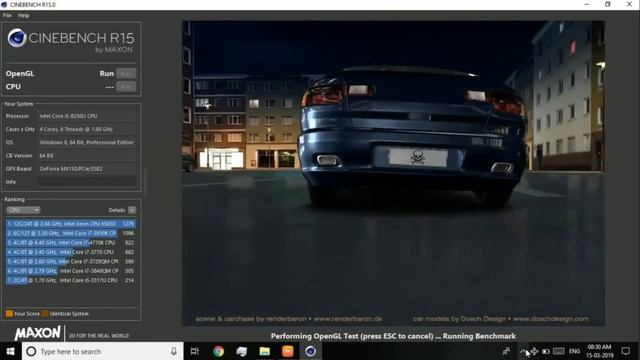Select ranking row 1 Intel Xeon X5650
The image size is (640, 360).
click(71, 224)
